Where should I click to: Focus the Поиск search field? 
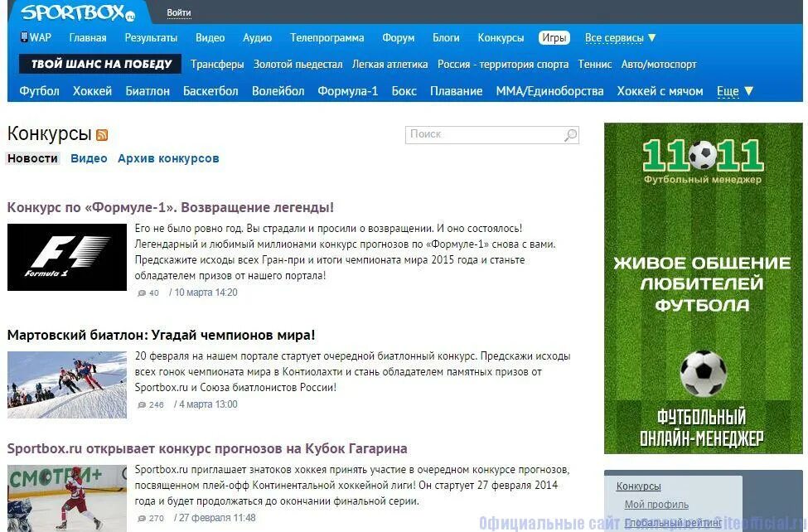click(491, 135)
